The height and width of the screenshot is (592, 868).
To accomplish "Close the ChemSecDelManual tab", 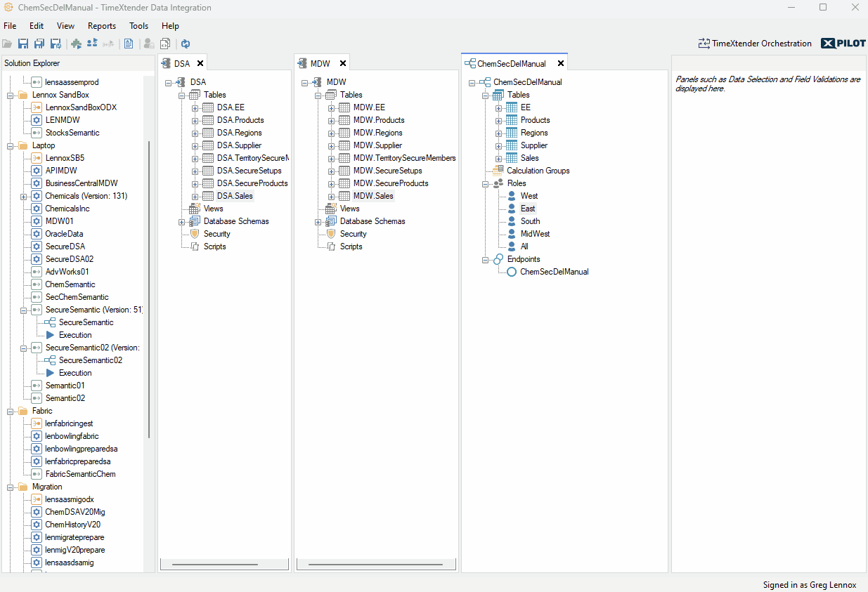I will [561, 63].
